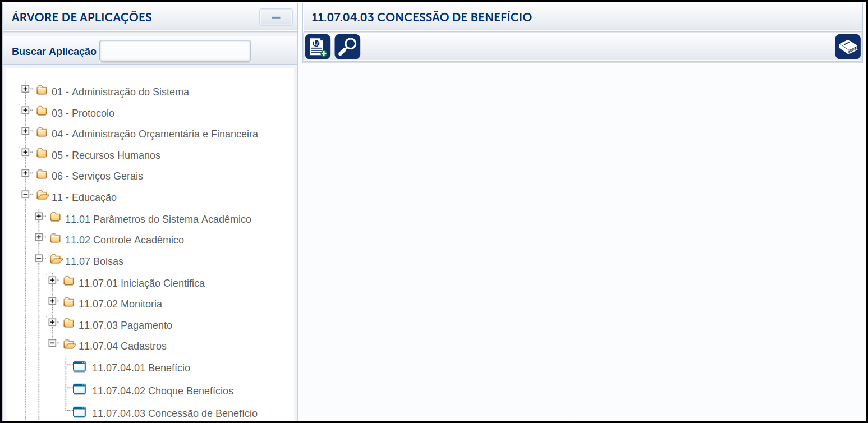Screen dimensions: 868x423
Task: Expand the 11.02 Controle Acadêmico node
Action: pos(39,237)
